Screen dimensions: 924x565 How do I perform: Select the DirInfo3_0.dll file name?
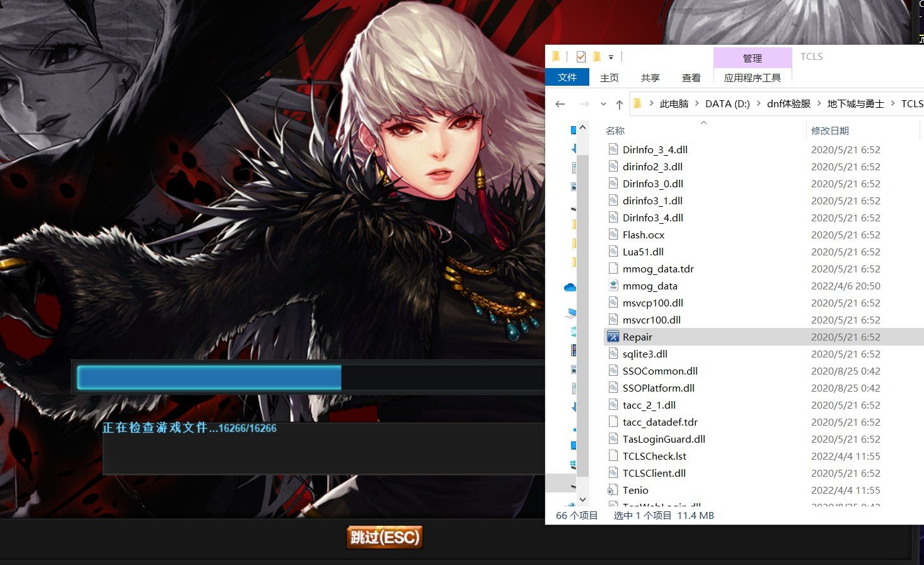653,183
